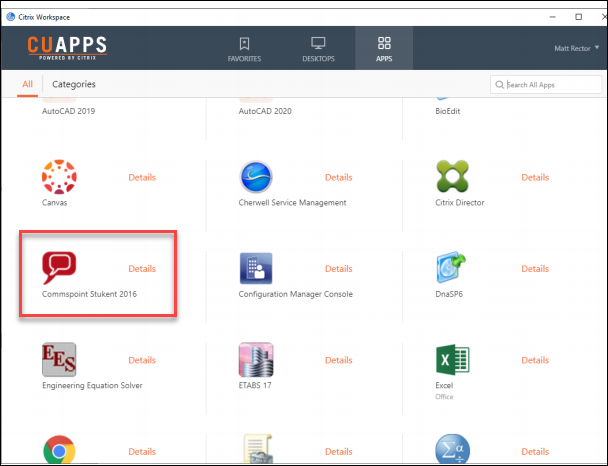Click the Favorites bookmark icon
608x466 pixels.
(244, 43)
